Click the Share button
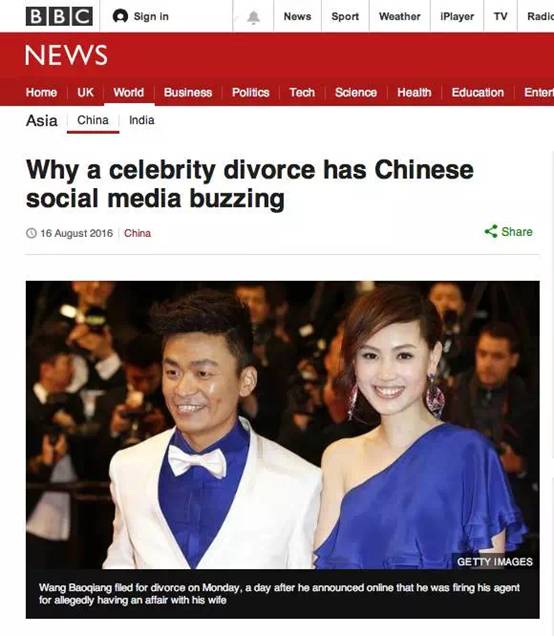 click(509, 232)
